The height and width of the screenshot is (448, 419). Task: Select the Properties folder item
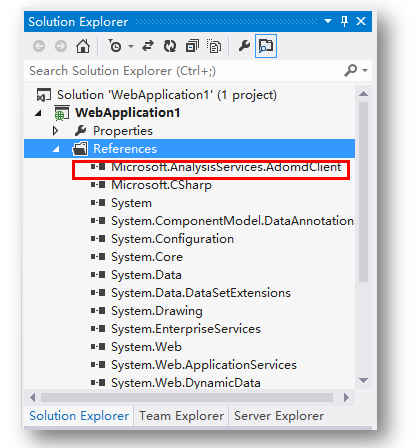123,131
